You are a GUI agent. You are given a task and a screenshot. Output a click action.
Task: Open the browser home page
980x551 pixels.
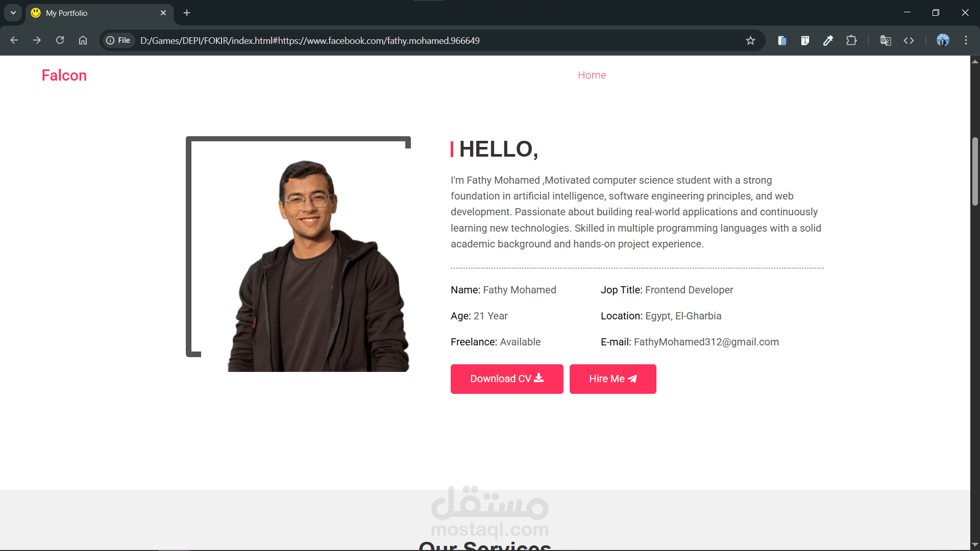pos(83,40)
